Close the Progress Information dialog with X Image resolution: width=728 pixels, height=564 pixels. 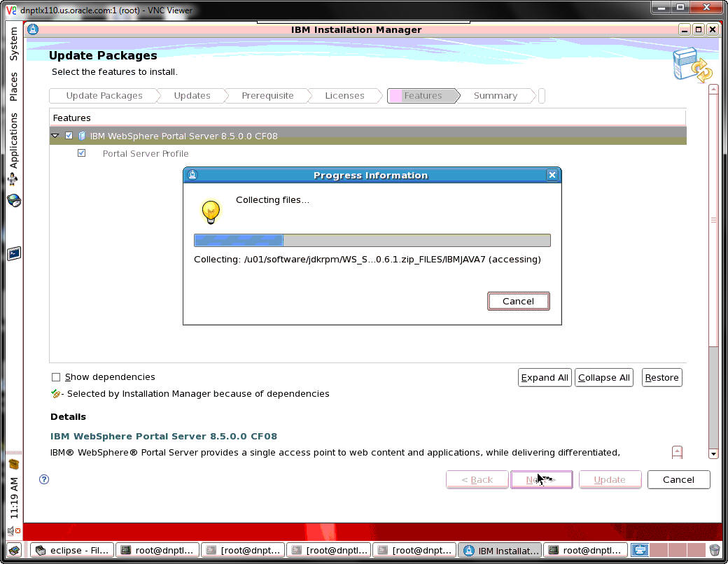coord(552,174)
